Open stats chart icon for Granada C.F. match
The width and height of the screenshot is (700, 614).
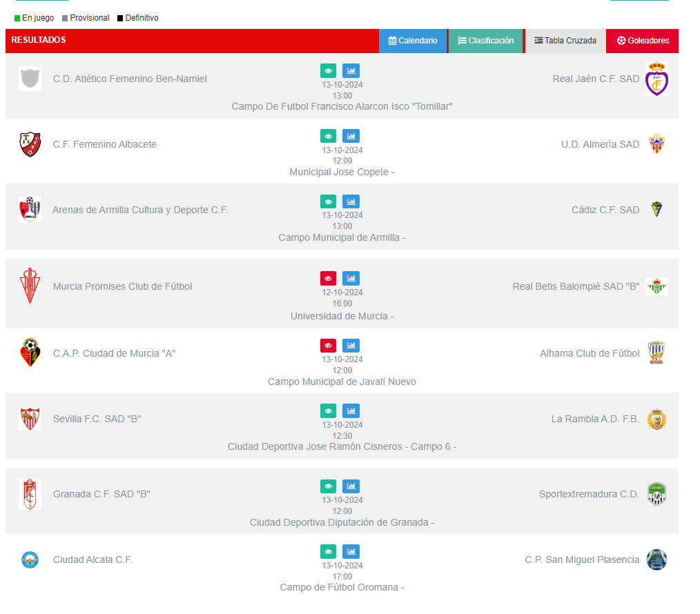click(x=351, y=486)
